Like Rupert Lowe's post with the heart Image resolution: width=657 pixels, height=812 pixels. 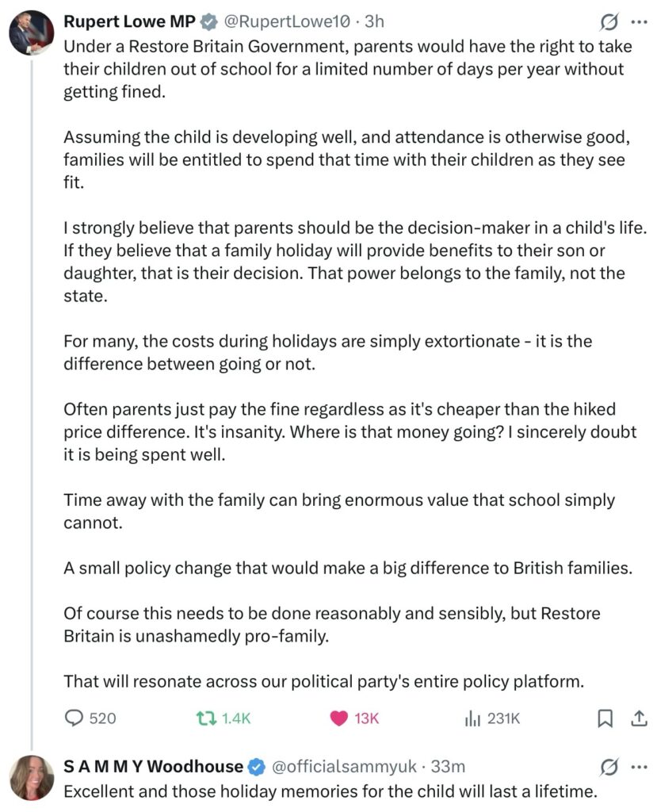(x=339, y=718)
